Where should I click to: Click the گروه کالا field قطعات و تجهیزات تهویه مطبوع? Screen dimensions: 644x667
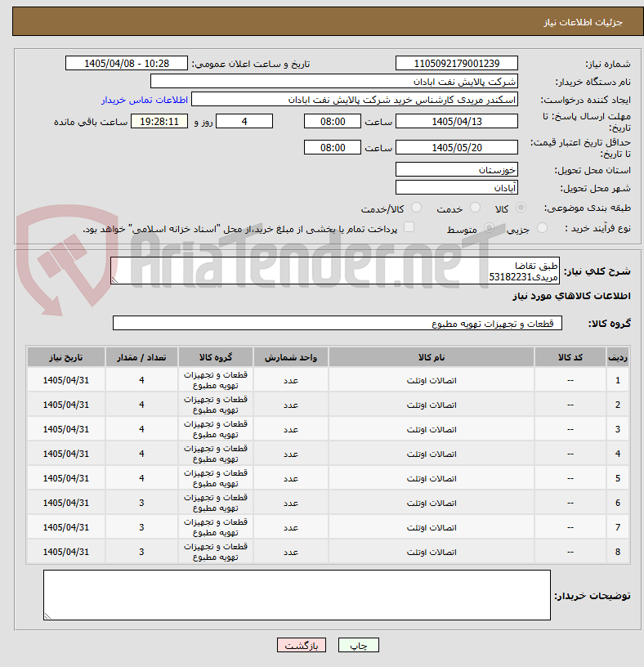337,324
